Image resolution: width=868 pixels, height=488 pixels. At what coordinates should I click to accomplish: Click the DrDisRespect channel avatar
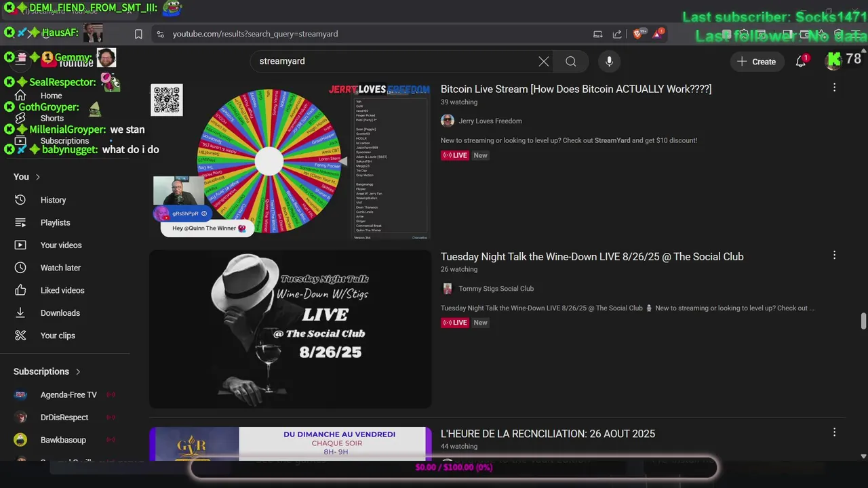coord(20,418)
